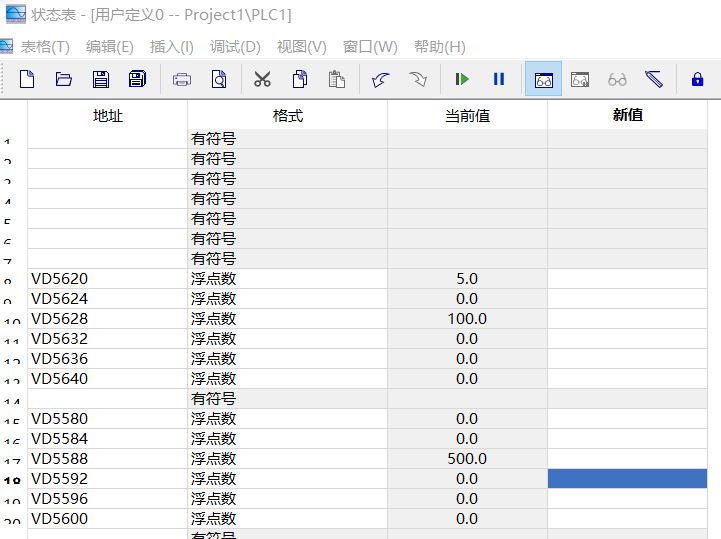The height and width of the screenshot is (539, 721).
Task: Click the highlighted new value cell of VD5592
Action: pos(627,479)
